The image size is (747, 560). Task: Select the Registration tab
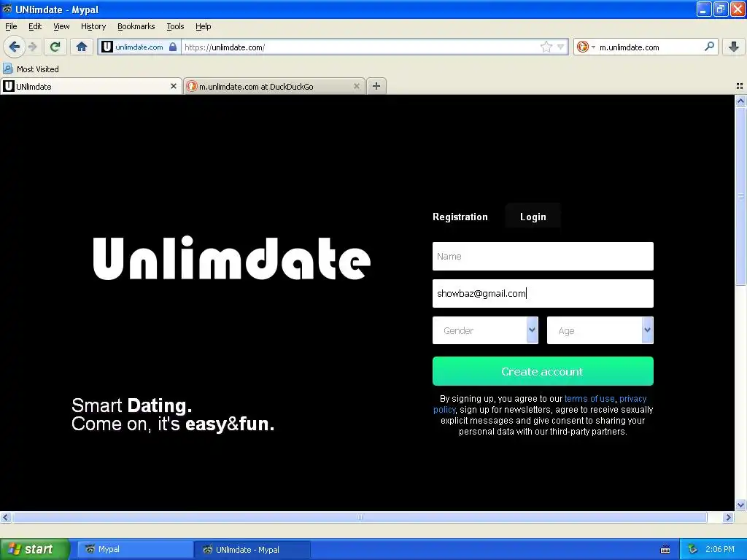pos(460,217)
